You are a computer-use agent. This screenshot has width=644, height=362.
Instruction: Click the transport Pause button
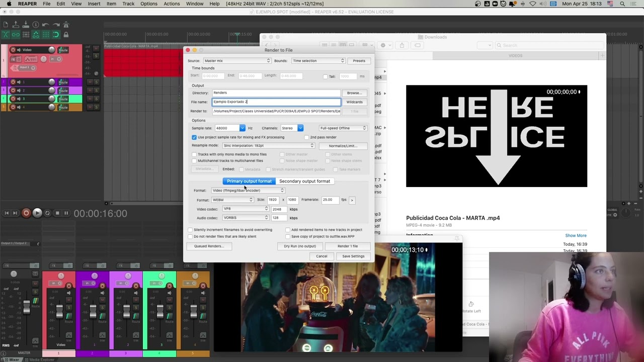[66, 213]
